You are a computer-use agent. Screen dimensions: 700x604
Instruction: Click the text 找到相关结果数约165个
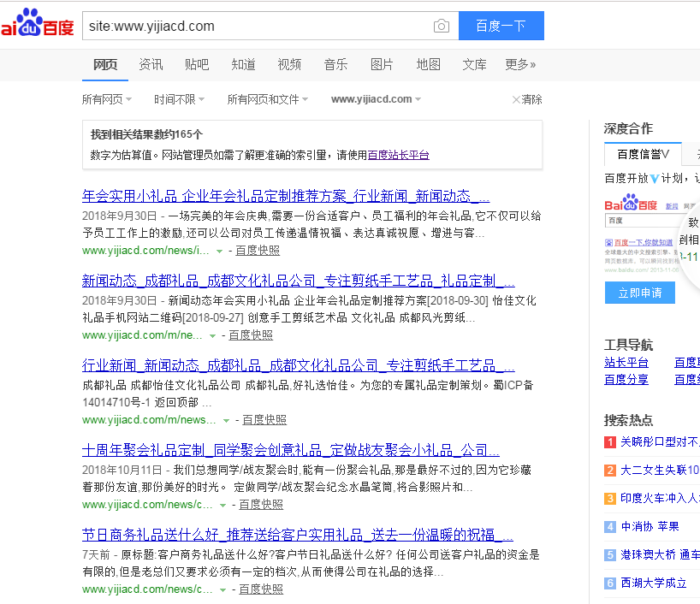[x=146, y=134]
